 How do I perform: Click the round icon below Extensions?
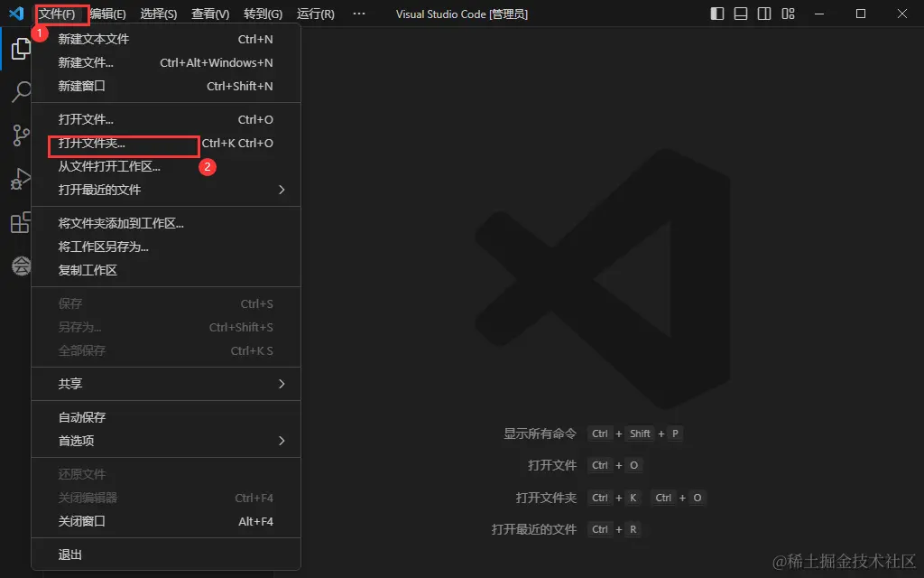point(22,266)
